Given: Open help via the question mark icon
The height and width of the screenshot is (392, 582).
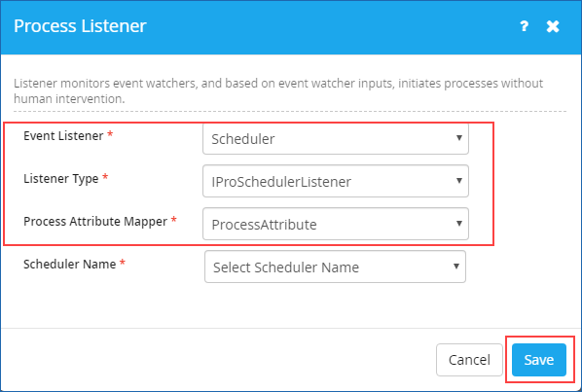Looking at the screenshot, I should [x=524, y=26].
